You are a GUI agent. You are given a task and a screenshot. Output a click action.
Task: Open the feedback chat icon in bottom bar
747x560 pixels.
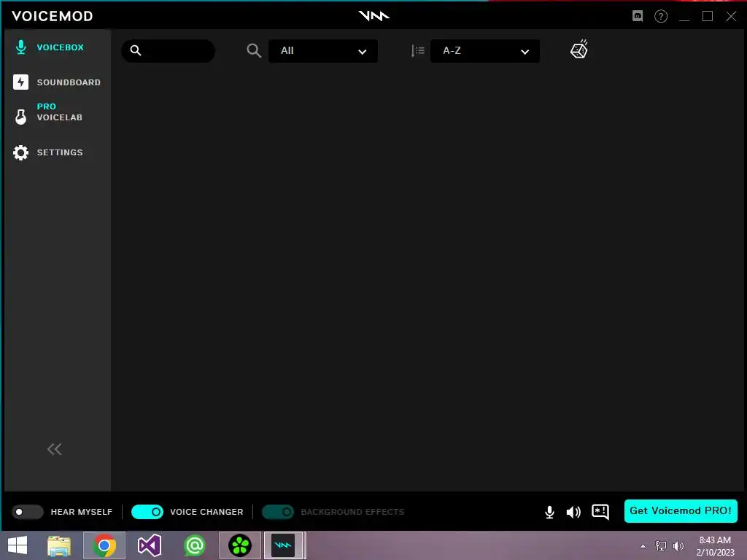click(600, 512)
